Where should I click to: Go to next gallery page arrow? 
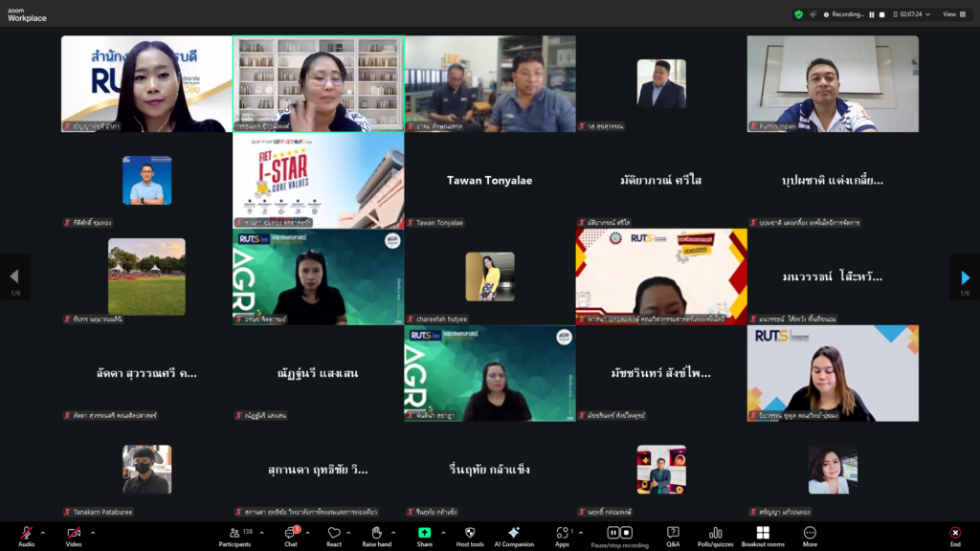pos(965,277)
